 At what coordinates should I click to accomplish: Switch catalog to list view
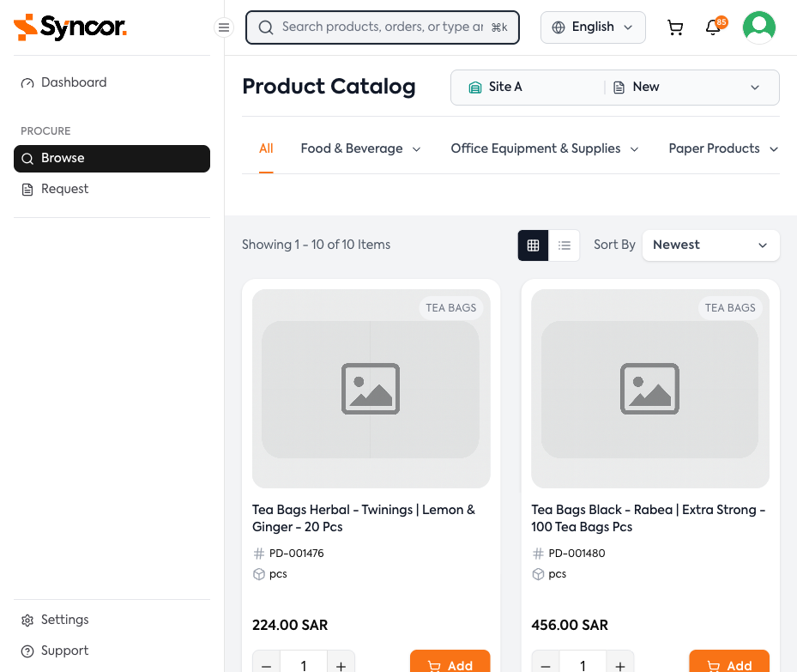(x=565, y=245)
